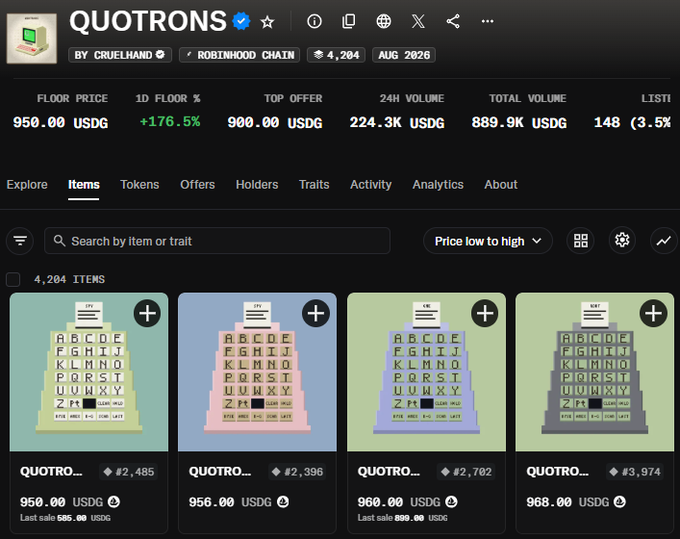Click the rarity badge #3,974
Viewport: 680px width, 539px height.
[635, 472]
